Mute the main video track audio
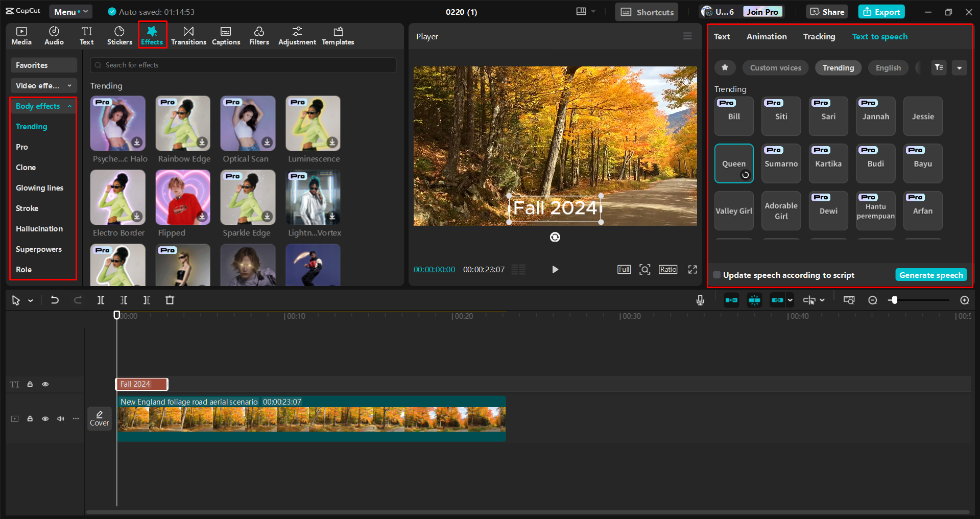The width and height of the screenshot is (980, 519). click(x=61, y=419)
